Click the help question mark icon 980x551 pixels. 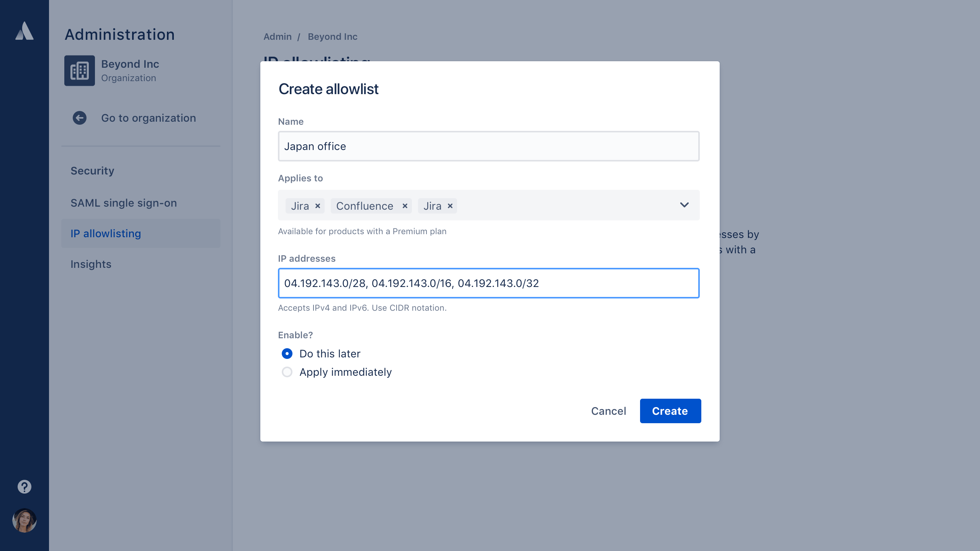click(x=24, y=486)
